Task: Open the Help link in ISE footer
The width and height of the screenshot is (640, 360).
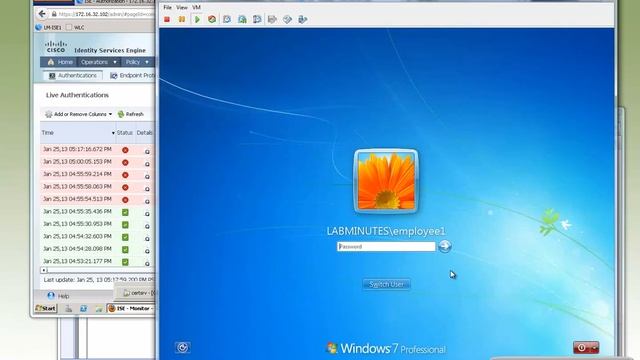Action: pyautogui.click(x=58, y=296)
